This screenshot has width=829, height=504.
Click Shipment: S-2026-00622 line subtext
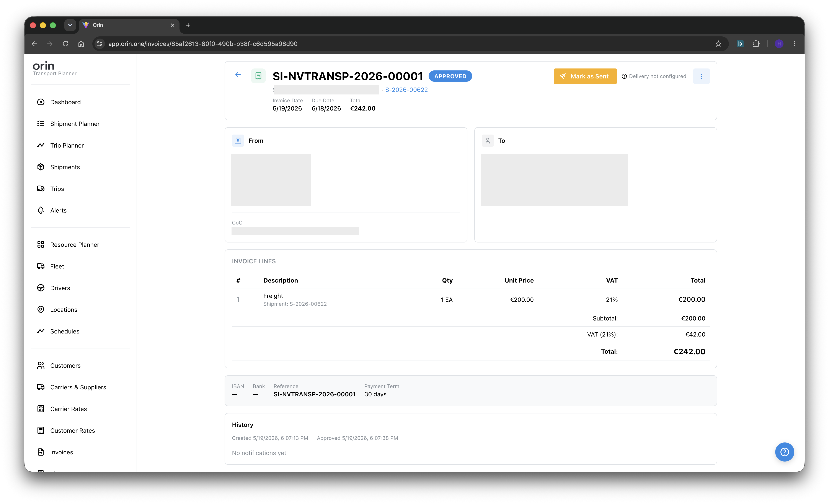pos(295,304)
